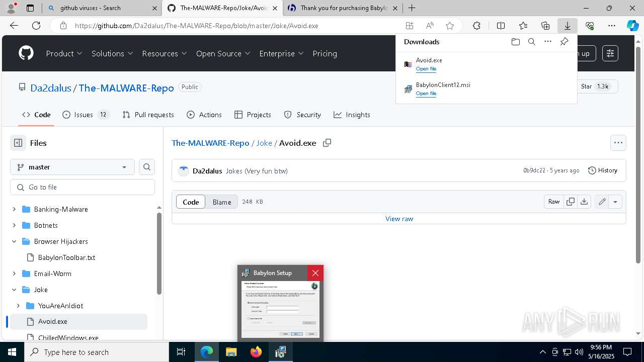Open Copilot icon in browser toolbar
The image size is (644, 362).
[632, 26]
